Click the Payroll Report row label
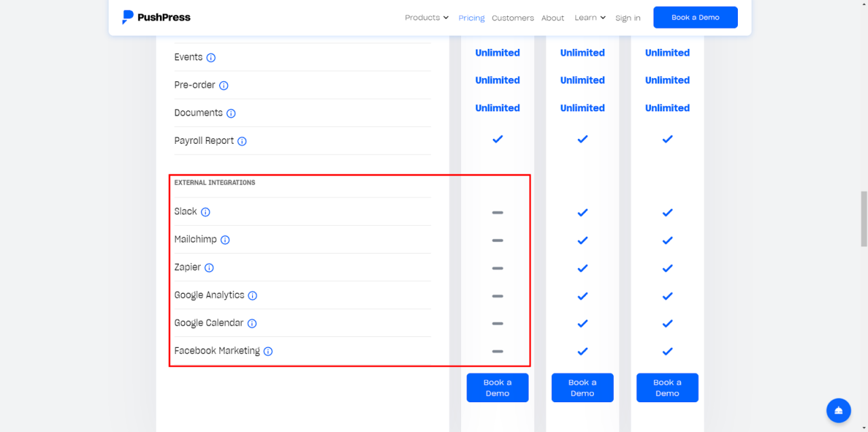 (x=204, y=140)
